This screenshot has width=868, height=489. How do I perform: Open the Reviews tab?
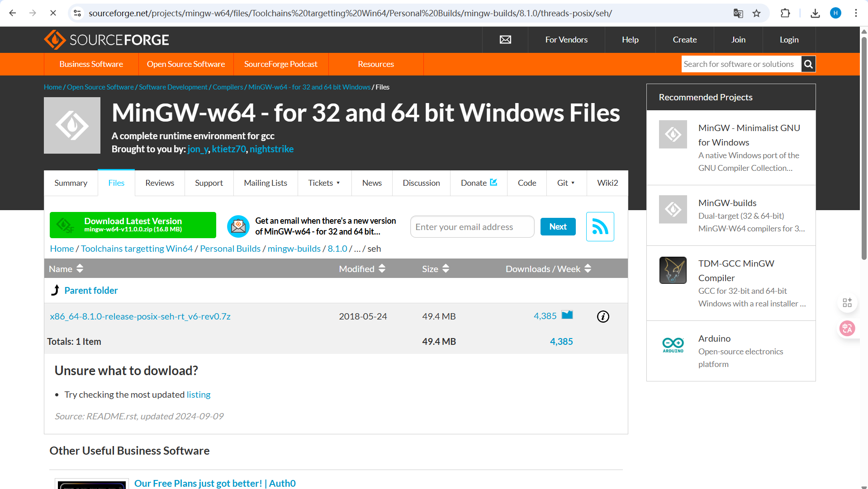tap(159, 183)
